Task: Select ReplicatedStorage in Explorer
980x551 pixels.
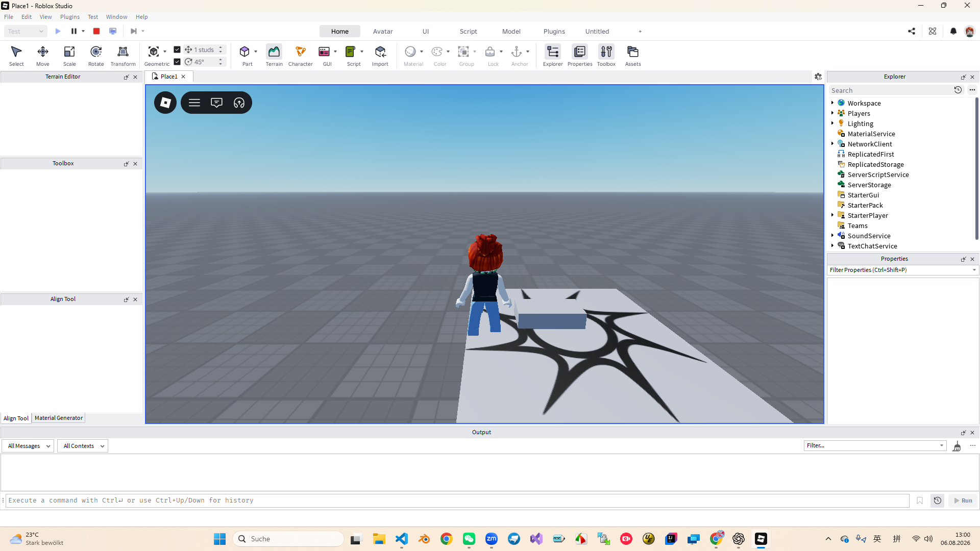Action: (875, 164)
